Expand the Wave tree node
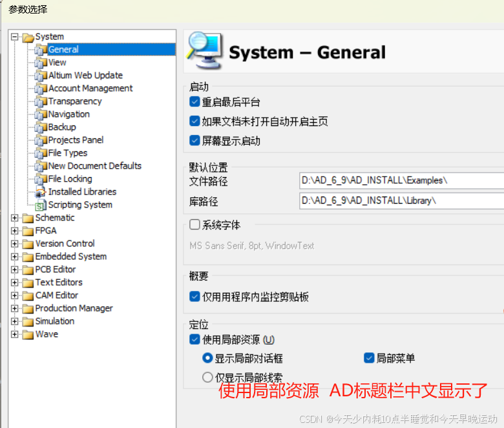Image resolution: width=504 pixels, height=428 pixels. click(x=14, y=334)
